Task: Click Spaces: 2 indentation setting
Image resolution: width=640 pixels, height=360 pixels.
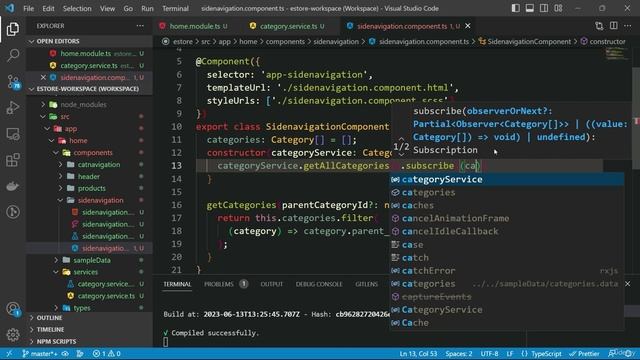Action: [459, 353]
